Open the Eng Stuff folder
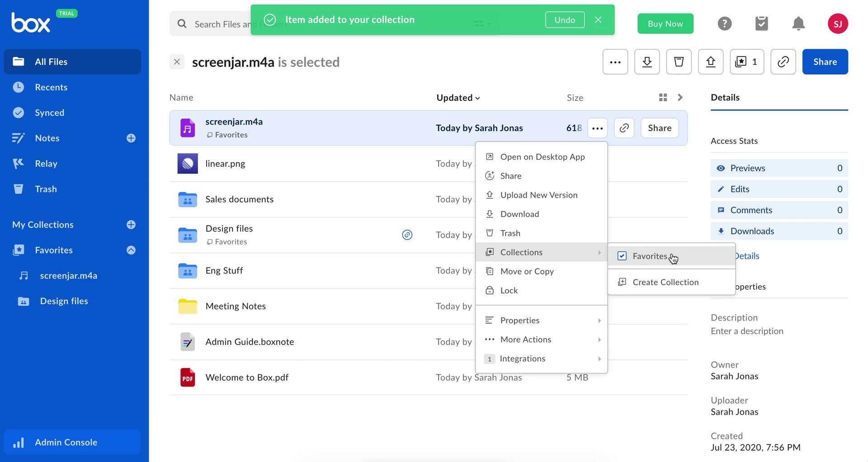This screenshot has height=462, width=868. pyautogui.click(x=224, y=271)
